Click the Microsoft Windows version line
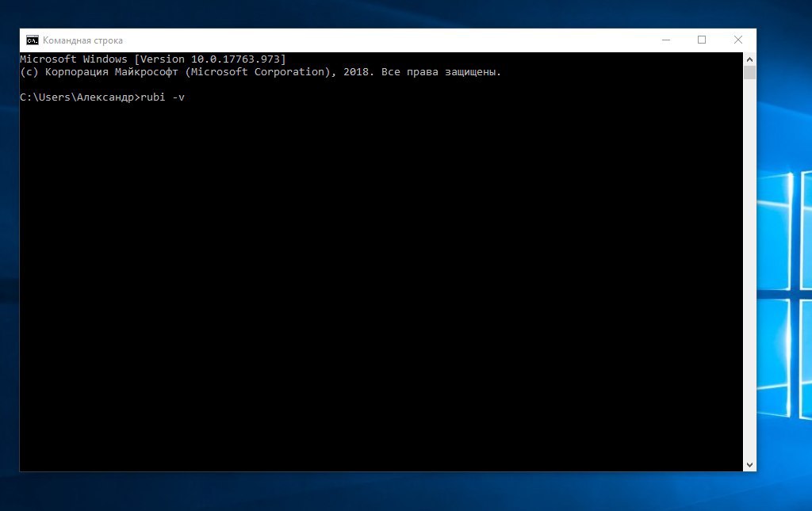 pos(153,59)
